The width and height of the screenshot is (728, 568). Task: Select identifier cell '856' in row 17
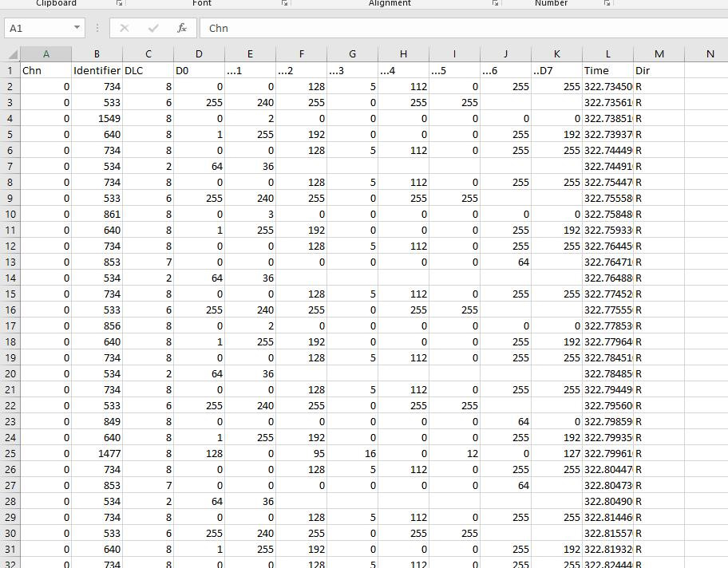97,325
